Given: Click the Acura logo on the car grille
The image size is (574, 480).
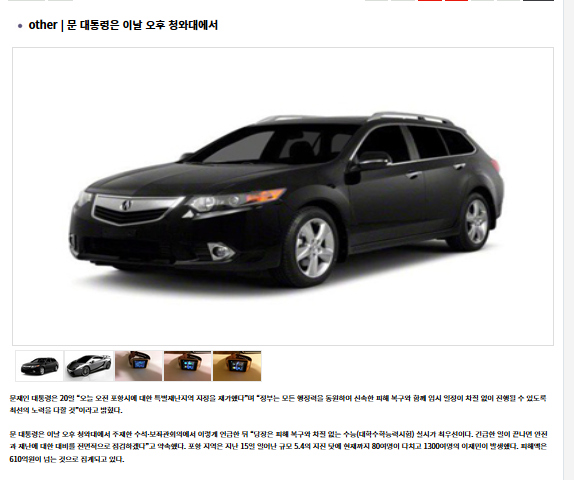Looking at the screenshot, I should pos(126,206).
